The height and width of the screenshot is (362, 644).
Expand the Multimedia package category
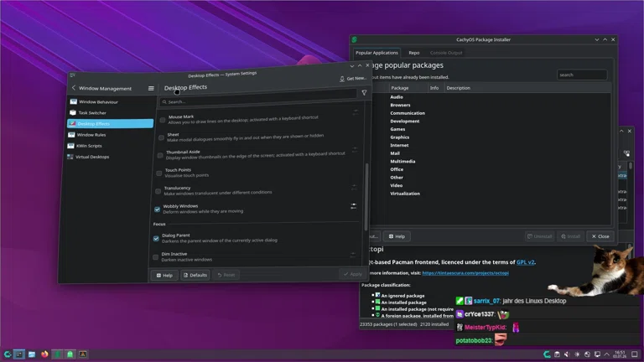402,162
